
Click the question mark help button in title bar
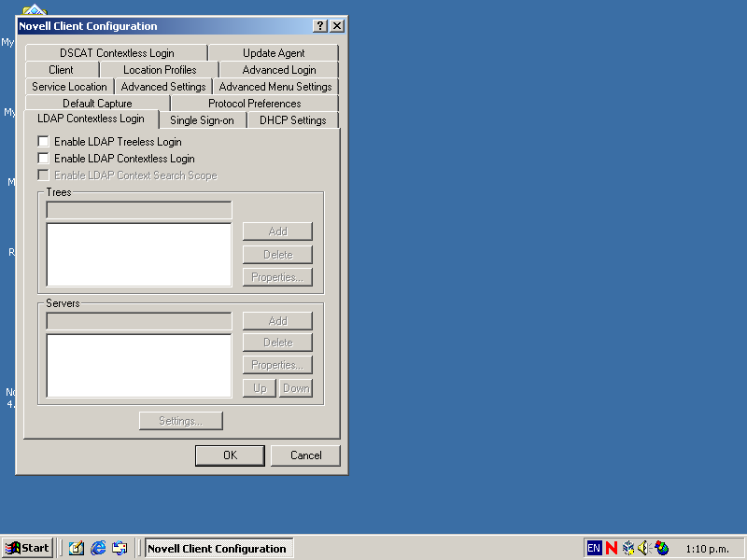click(x=320, y=26)
